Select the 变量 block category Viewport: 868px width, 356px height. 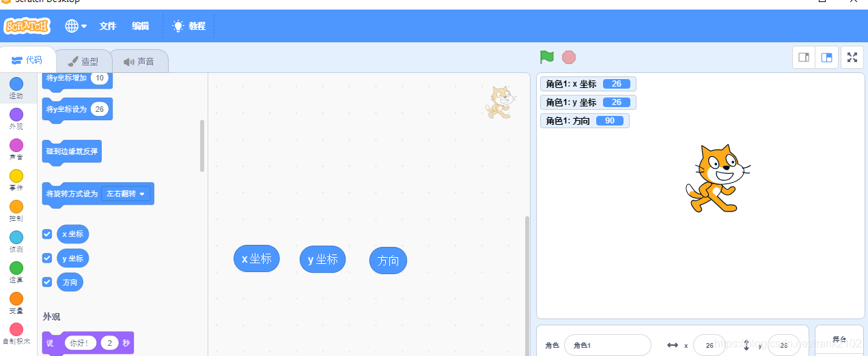(x=16, y=303)
